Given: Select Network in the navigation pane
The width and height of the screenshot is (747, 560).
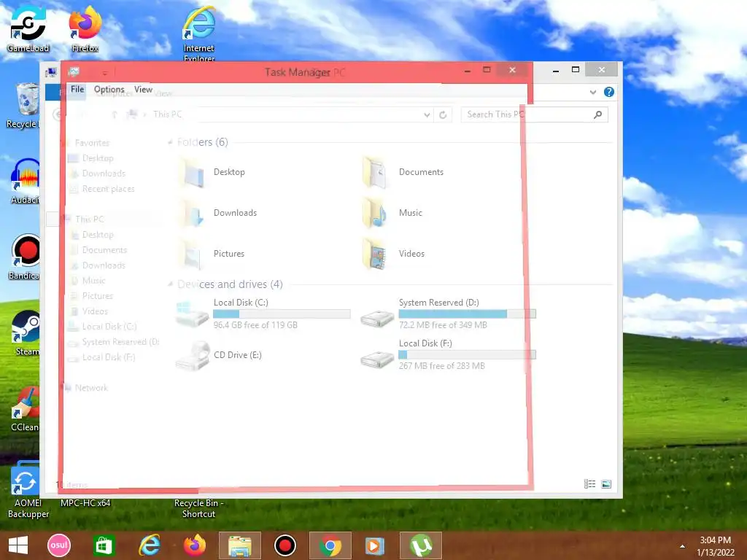Looking at the screenshot, I should (91, 388).
